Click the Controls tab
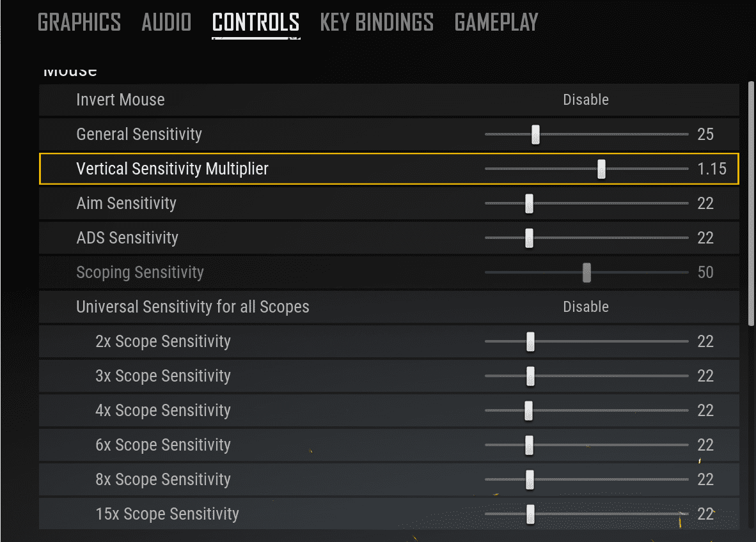 click(256, 23)
